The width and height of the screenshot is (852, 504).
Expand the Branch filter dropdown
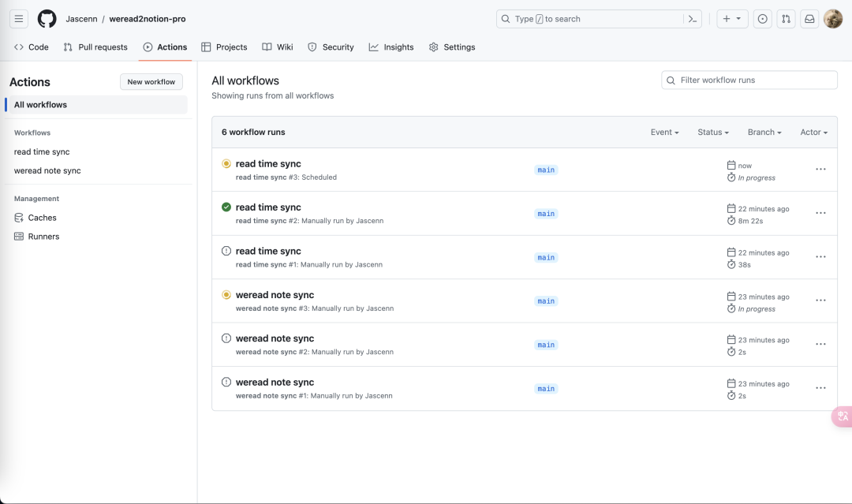point(764,133)
